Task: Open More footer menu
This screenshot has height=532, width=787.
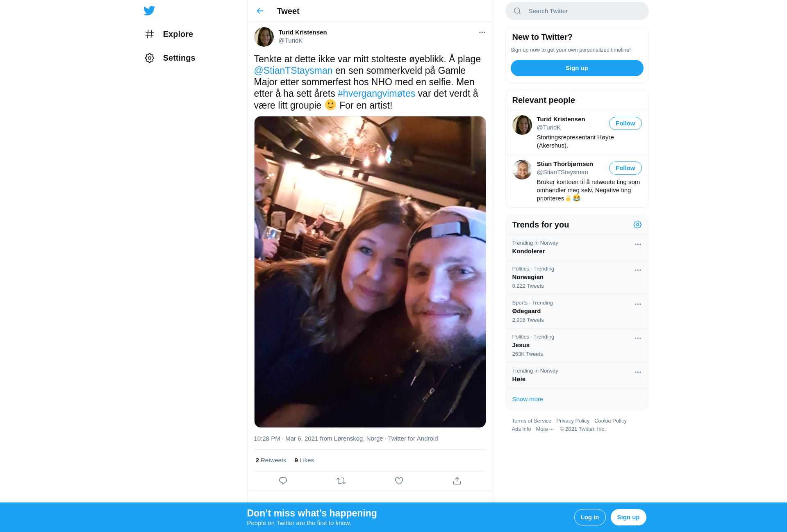Action: click(545, 429)
